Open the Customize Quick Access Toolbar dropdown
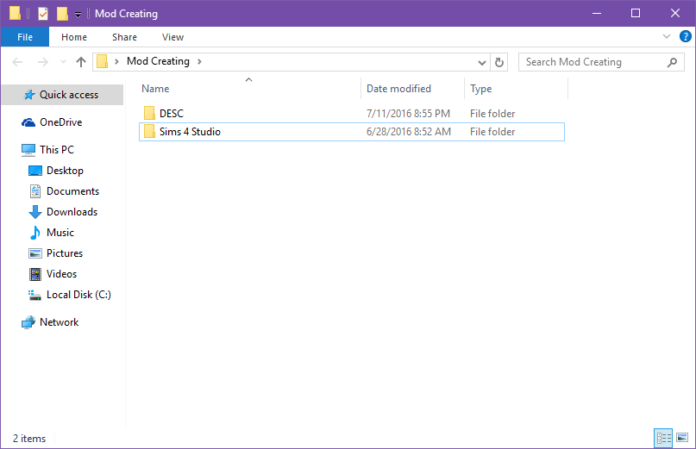 tap(78, 15)
